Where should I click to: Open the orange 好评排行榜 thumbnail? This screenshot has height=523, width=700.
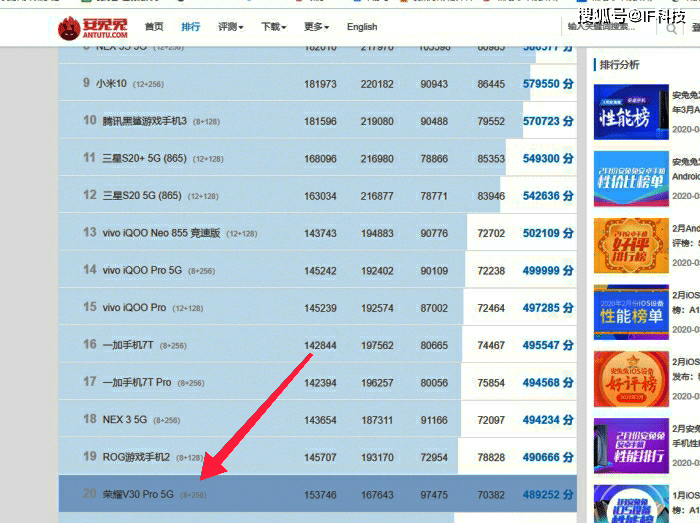(x=631, y=245)
